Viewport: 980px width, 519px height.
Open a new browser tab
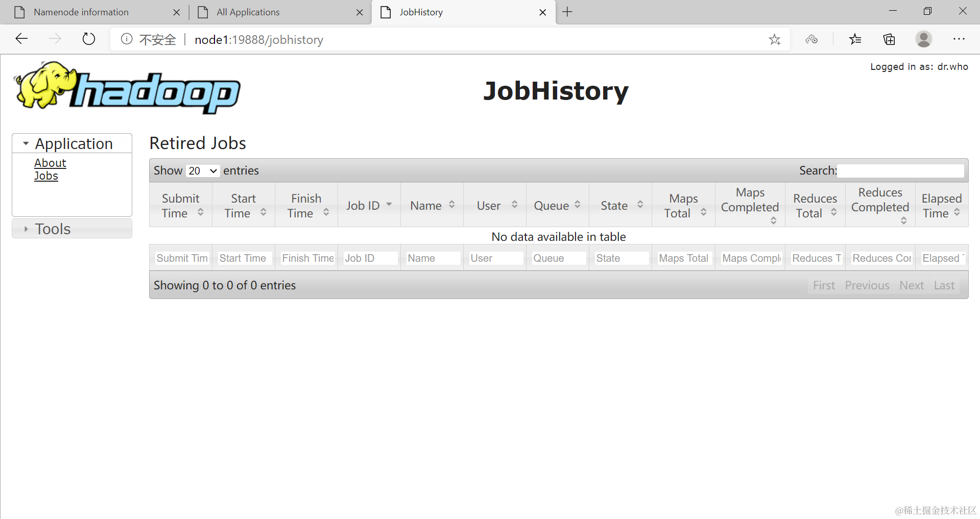pos(567,12)
